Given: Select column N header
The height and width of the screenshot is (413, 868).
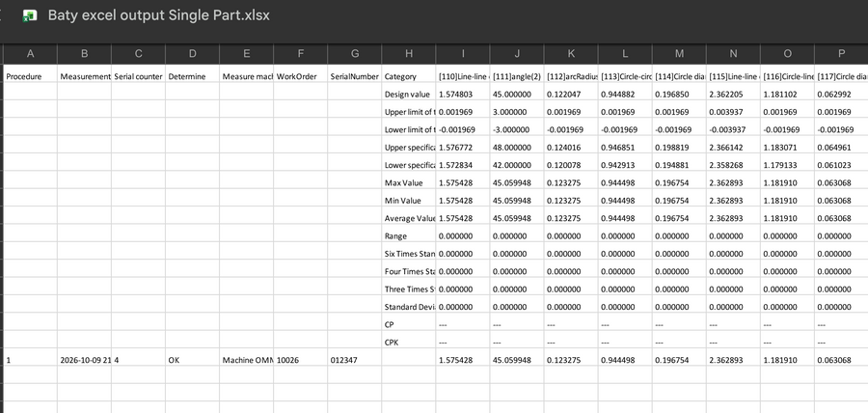Looking at the screenshot, I should tap(733, 54).
